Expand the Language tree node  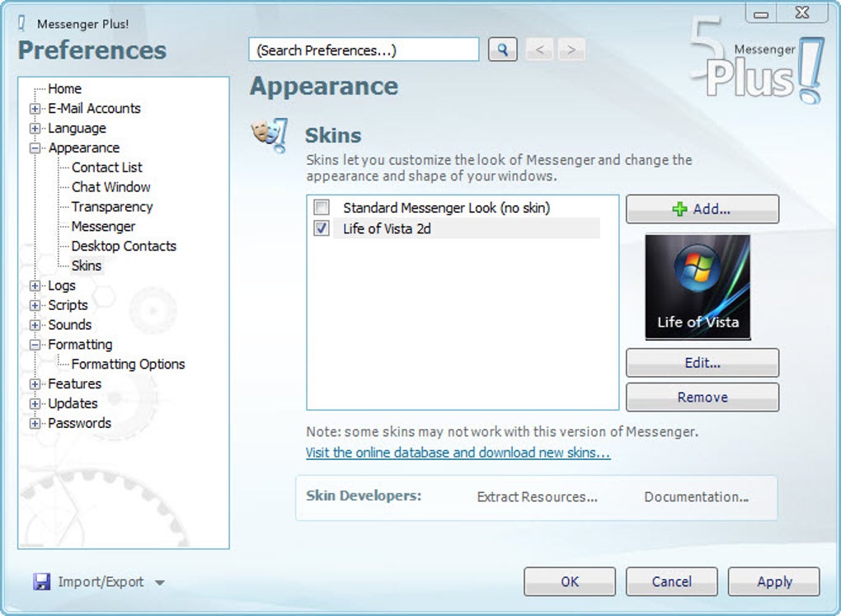point(35,129)
